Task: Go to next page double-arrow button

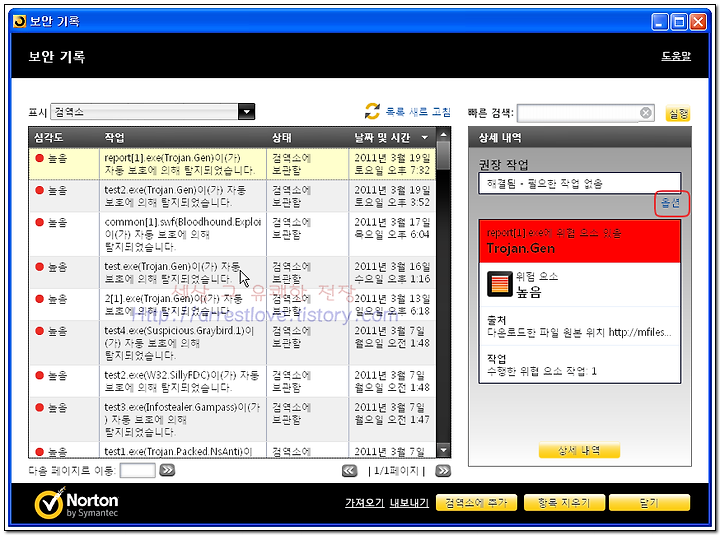Action: click(x=443, y=471)
